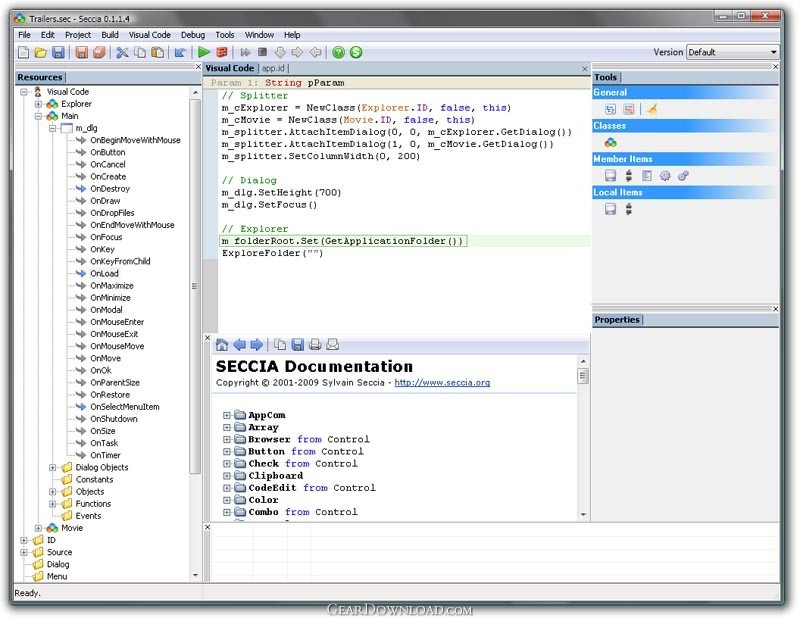800x618 pixels.
Task: Expand the Explorer tree node
Action: [x=38, y=104]
